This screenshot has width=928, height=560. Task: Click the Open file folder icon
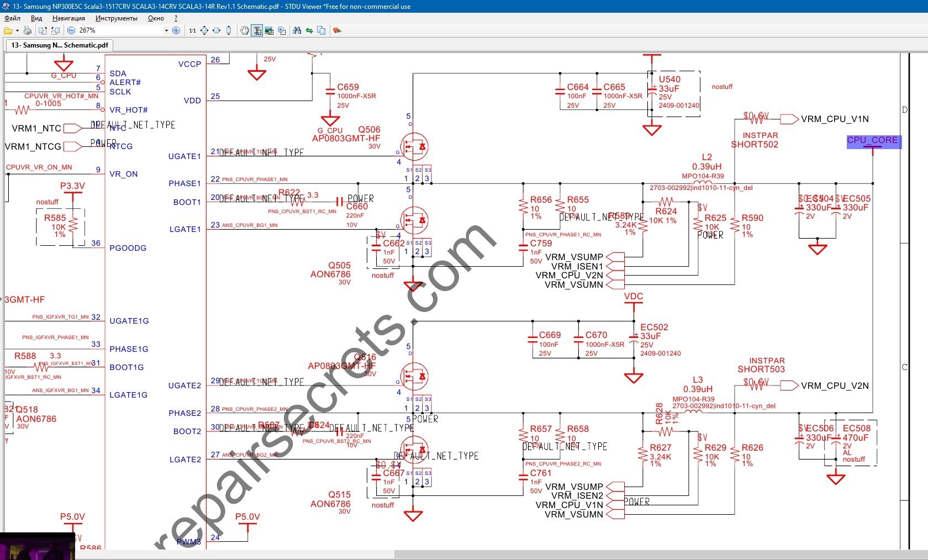click(8, 30)
